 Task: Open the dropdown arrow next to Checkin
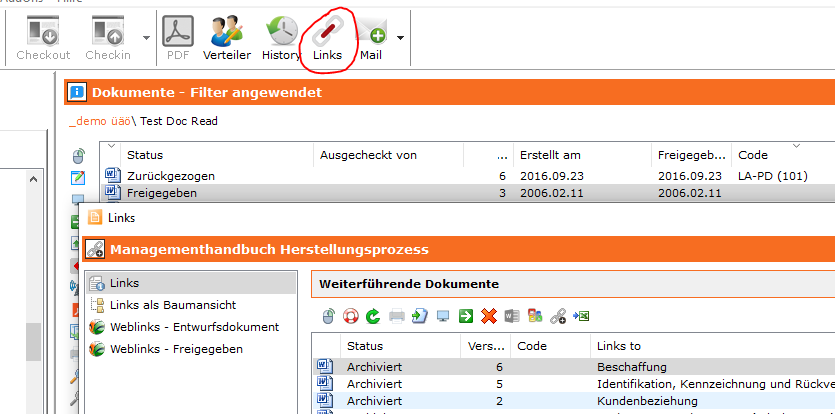pyautogui.click(x=146, y=38)
